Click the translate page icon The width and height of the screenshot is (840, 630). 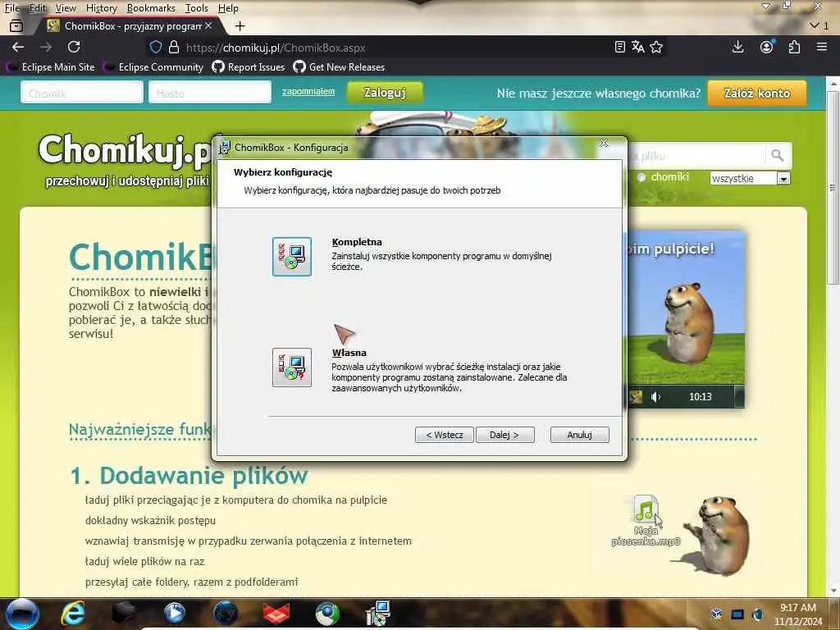pyautogui.click(x=637, y=47)
